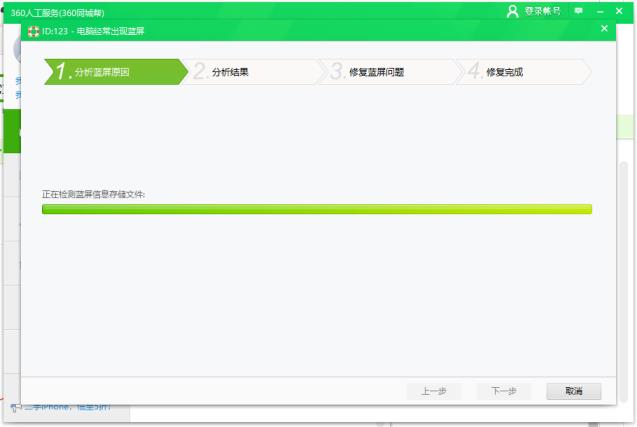This screenshot has height=427, width=637.
Task: Open the feedback speech bubble icon
Action: [x=578, y=11]
